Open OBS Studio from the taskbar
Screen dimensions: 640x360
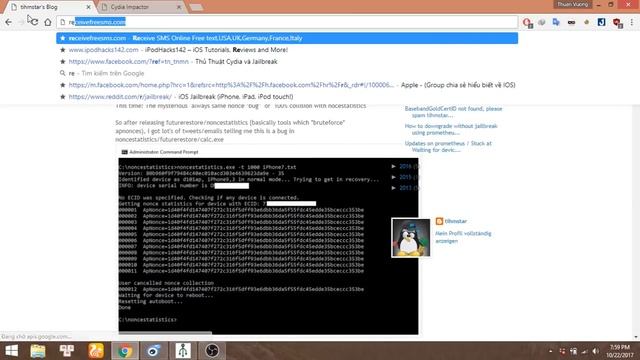tap(212, 351)
